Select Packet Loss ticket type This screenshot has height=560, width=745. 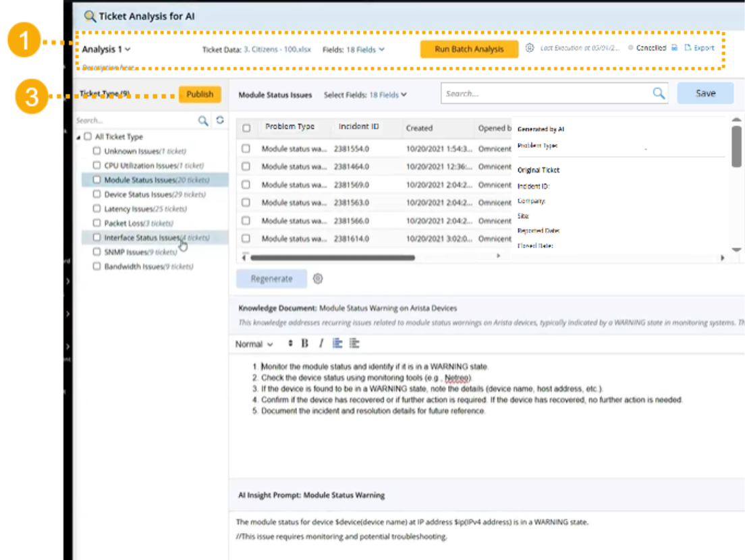[x=139, y=223]
